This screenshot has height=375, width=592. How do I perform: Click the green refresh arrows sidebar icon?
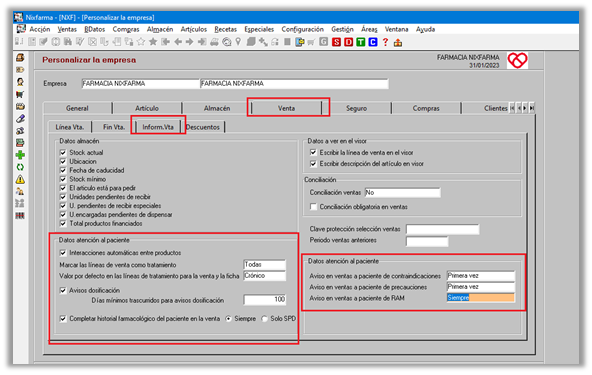pyautogui.click(x=20, y=167)
